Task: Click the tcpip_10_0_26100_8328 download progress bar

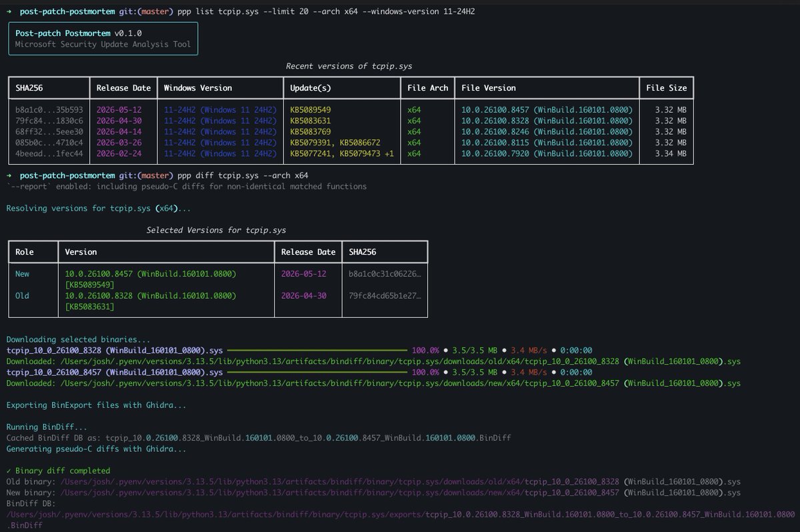Action: click(x=317, y=350)
